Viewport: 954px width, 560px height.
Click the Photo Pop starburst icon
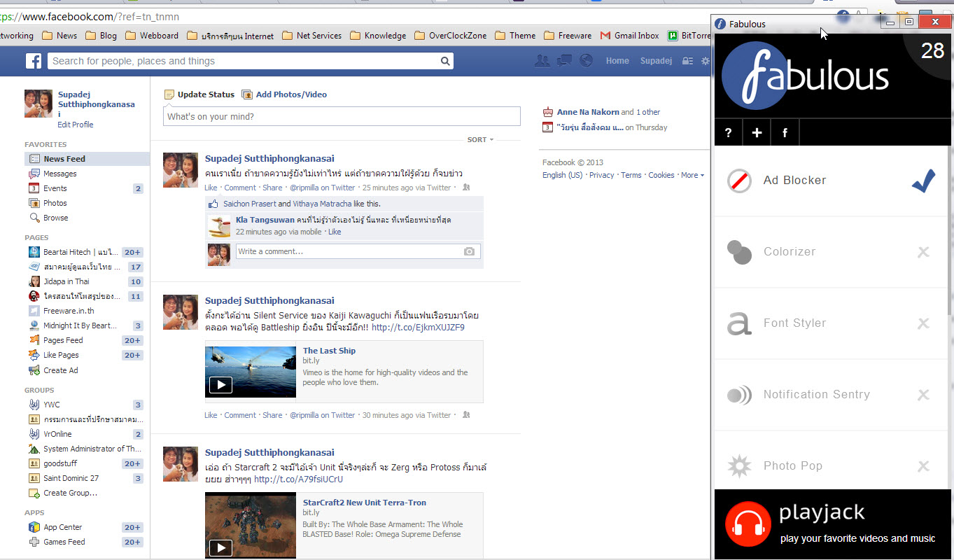tap(739, 466)
